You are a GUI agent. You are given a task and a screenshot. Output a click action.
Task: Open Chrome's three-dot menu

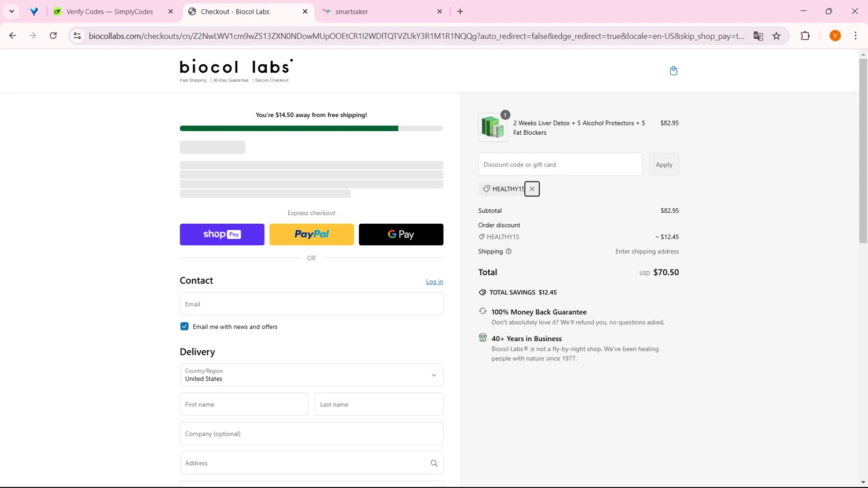click(855, 36)
